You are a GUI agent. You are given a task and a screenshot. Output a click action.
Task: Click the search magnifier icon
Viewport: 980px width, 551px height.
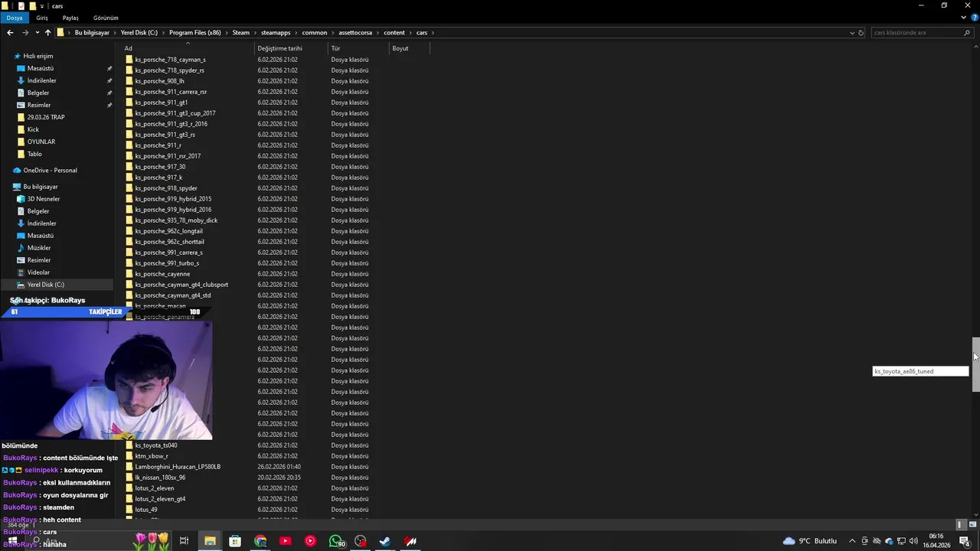click(967, 33)
